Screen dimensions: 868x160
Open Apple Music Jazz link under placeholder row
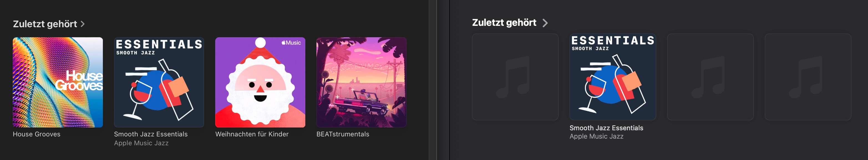click(597, 136)
